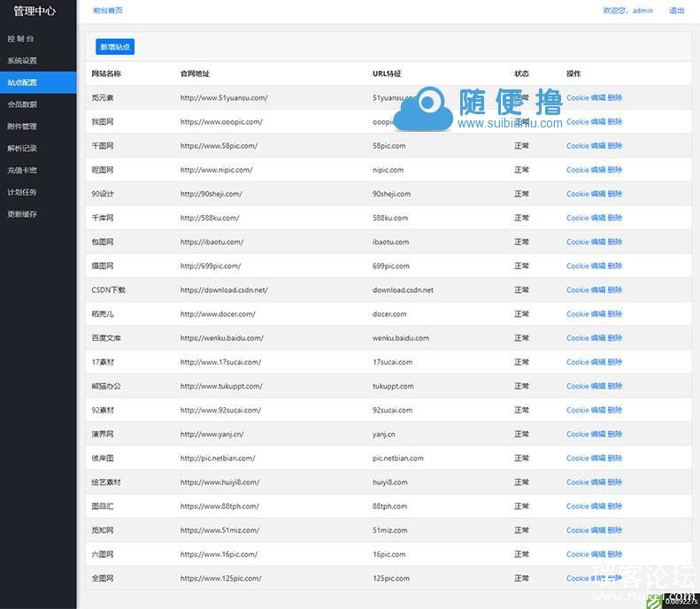The image size is (700, 609).
Task: Click 删除 for the 摄图网 row
Action: [x=615, y=266]
